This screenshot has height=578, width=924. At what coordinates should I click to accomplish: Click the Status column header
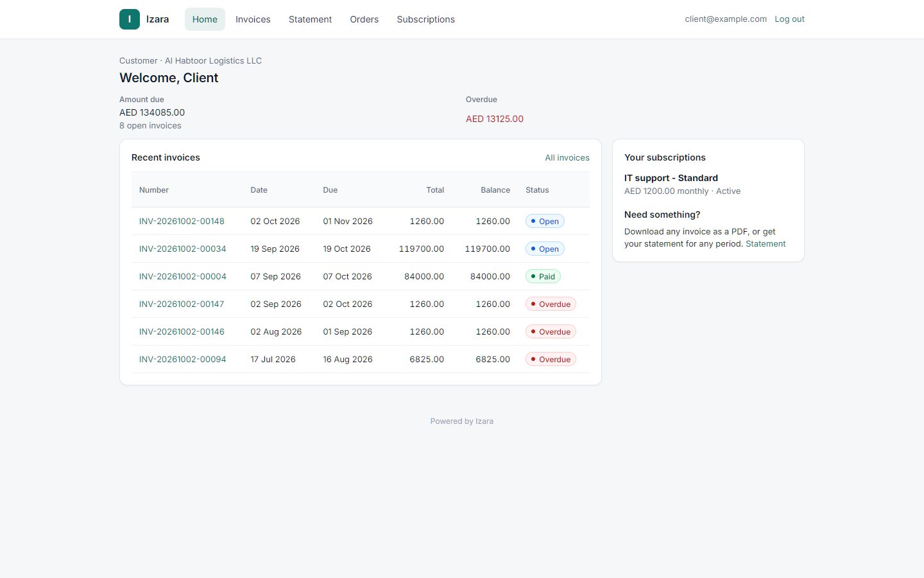[537, 190]
